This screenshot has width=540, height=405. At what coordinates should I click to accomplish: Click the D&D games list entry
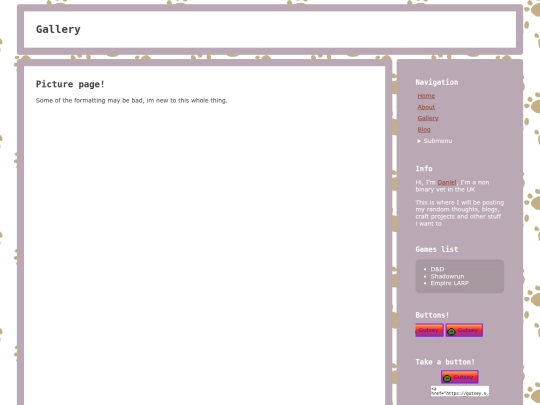437,269
